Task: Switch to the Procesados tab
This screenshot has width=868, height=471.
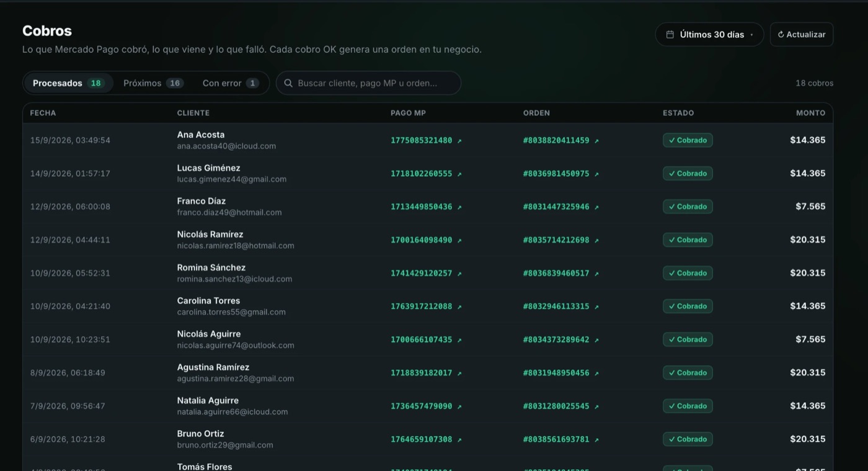Action: coord(68,83)
